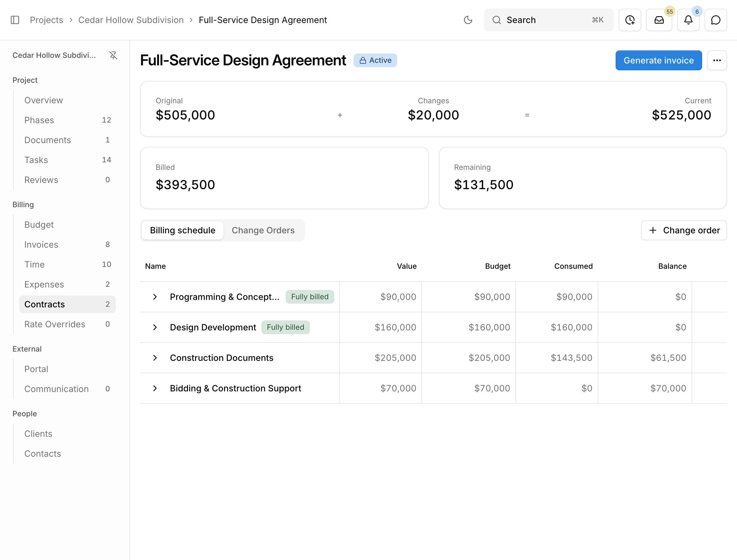Open Clients under People
Image resolution: width=737 pixels, height=560 pixels.
(67, 434)
